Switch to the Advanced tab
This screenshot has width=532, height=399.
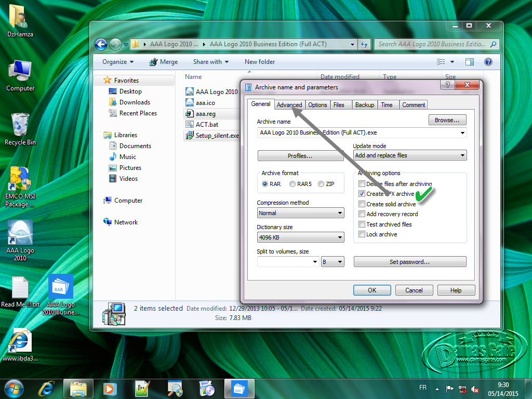point(289,105)
